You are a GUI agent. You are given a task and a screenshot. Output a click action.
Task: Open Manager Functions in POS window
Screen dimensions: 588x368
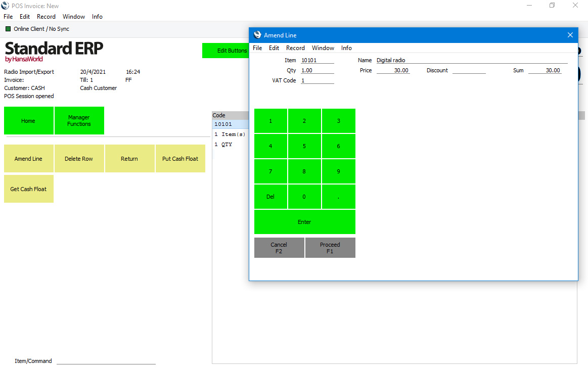pos(79,121)
